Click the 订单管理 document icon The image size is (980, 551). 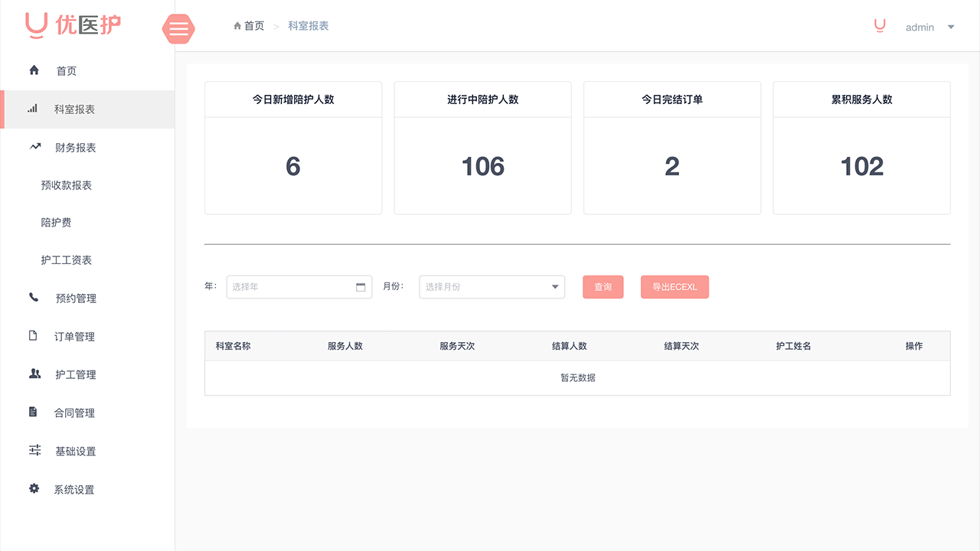(34, 336)
